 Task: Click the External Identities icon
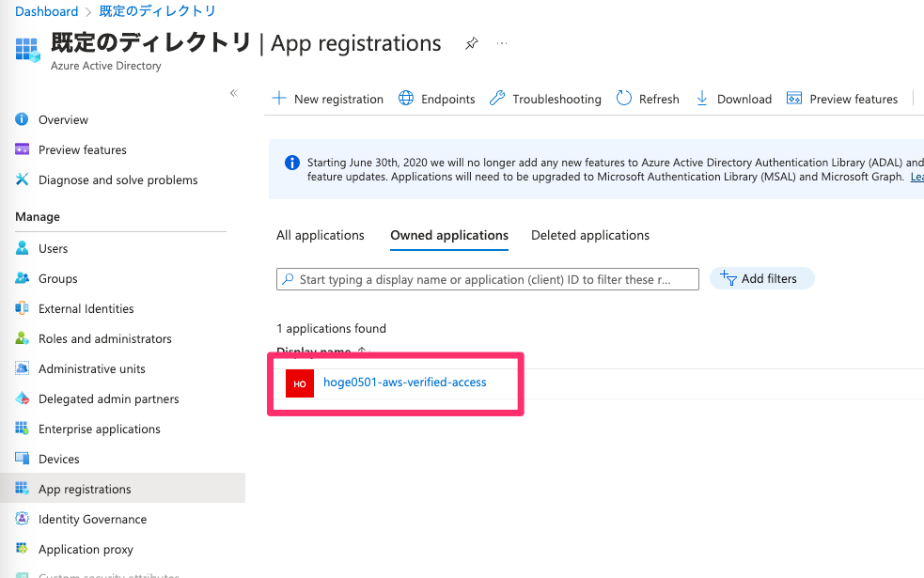click(22, 308)
